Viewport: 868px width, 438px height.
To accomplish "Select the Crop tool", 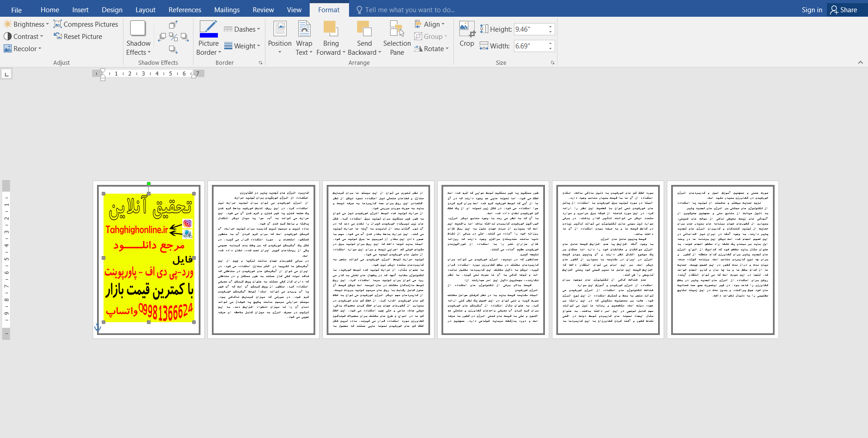I will click(x=467, y=34).
